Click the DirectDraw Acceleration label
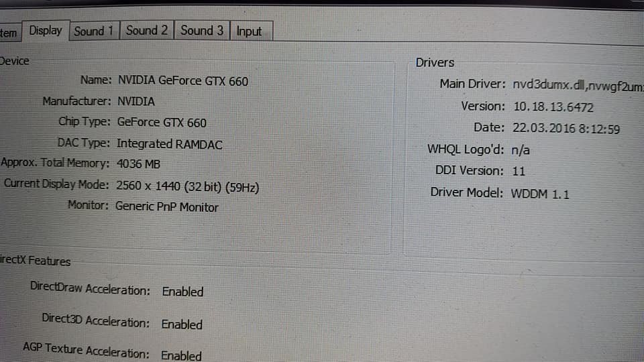The width and height of the screenshot is (644, 362). click(90, 288)
